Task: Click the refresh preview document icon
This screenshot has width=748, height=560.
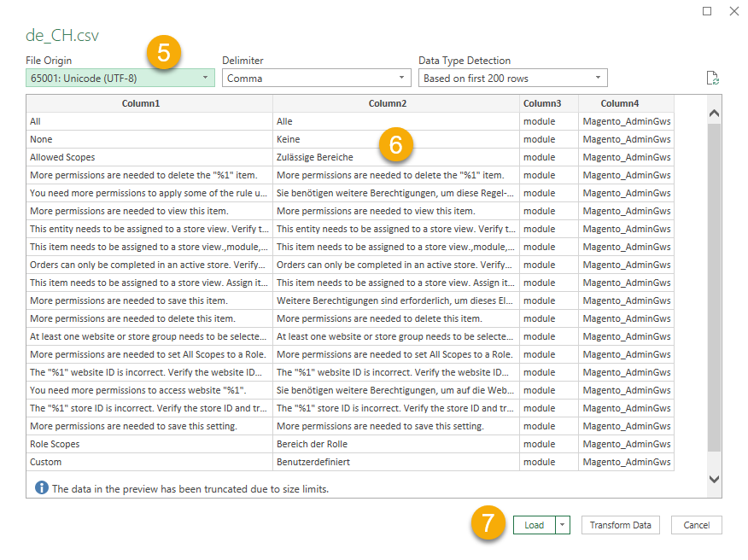Action: (712, 79)
